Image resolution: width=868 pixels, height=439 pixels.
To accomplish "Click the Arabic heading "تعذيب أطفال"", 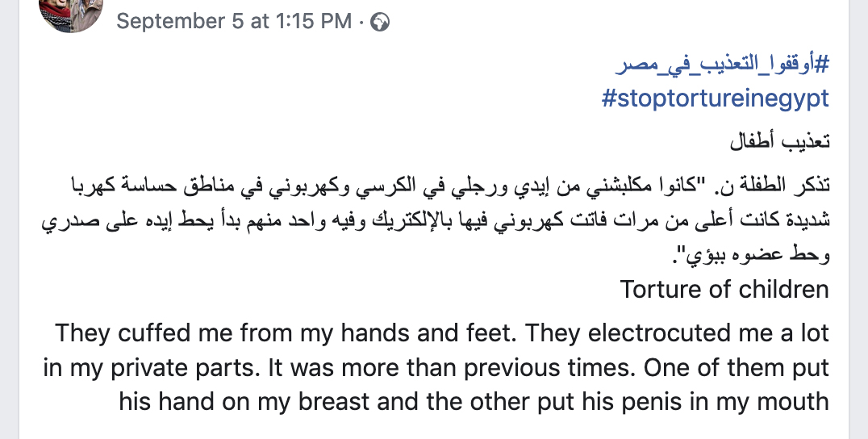I will click(x=779, y=142).
